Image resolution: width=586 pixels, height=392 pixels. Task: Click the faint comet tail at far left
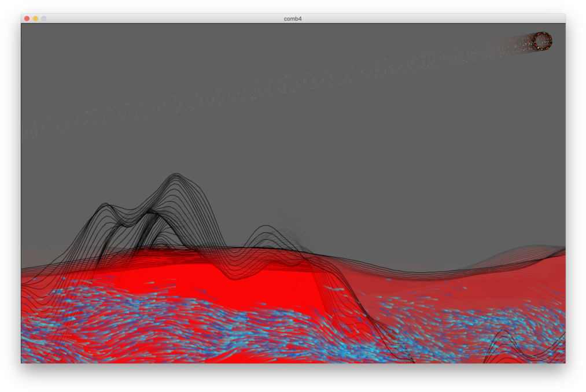[x=35, y=128]
